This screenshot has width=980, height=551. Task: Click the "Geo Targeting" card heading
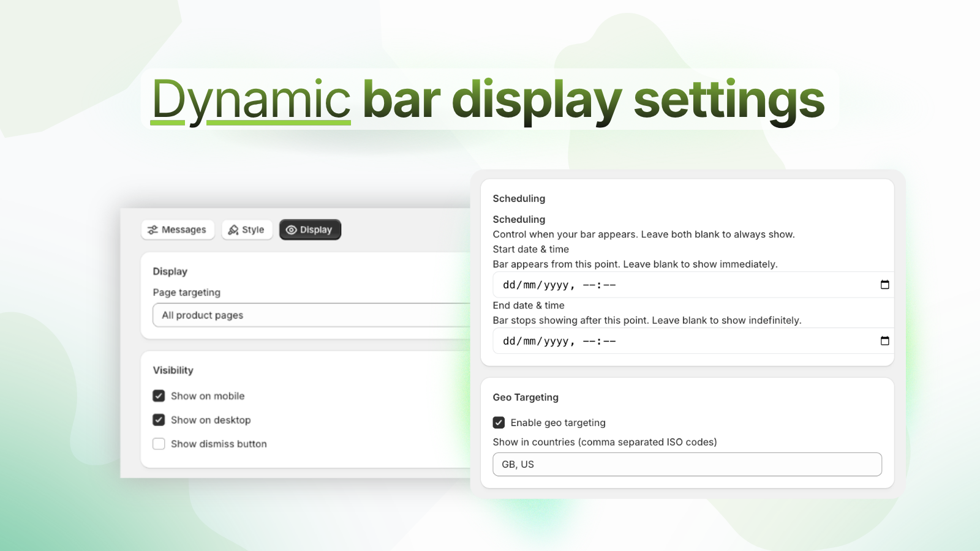pos(526,397)
